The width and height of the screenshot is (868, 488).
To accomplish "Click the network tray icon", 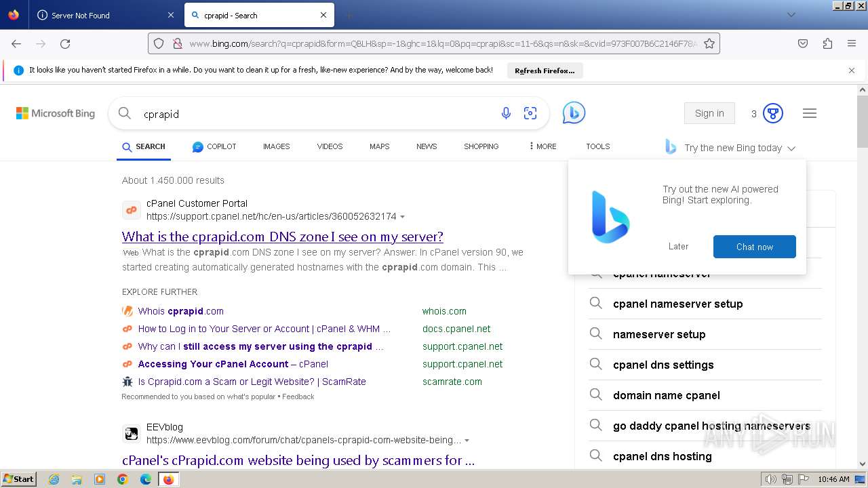I will tap(787, 479).
